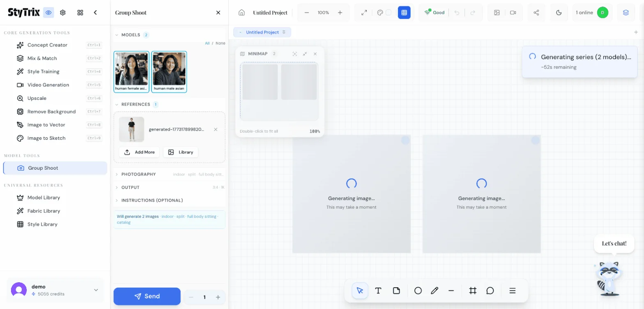Open the comment tool
Viewport: 644px width, 309px height.
click(x=490, y=291)
